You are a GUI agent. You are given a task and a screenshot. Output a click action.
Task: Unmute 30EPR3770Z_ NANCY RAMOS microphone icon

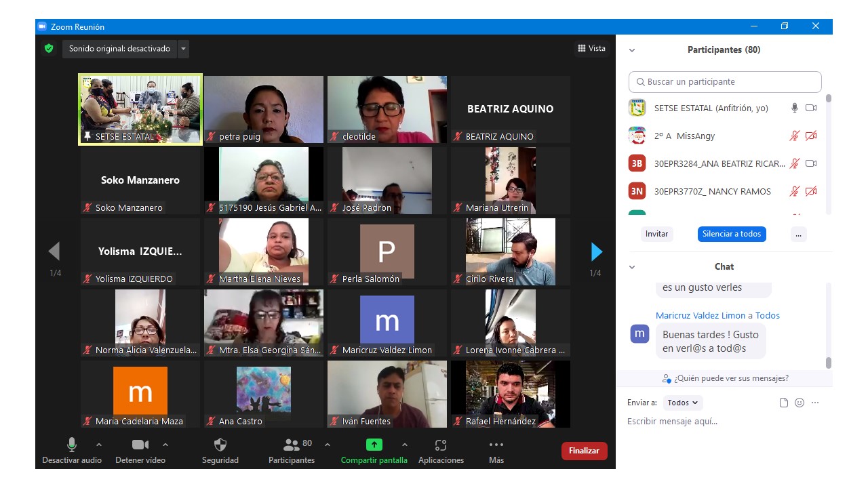coord(795,191)
